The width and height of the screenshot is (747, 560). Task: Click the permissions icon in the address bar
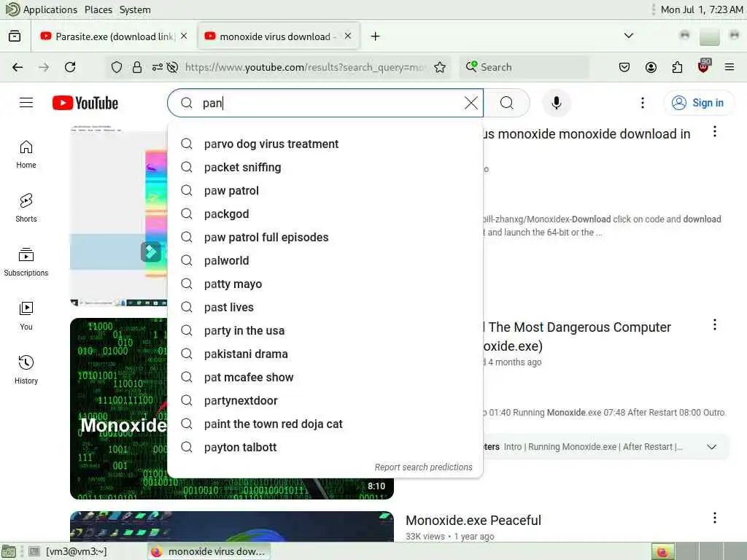pyautogui.click(x=158, y=67)
